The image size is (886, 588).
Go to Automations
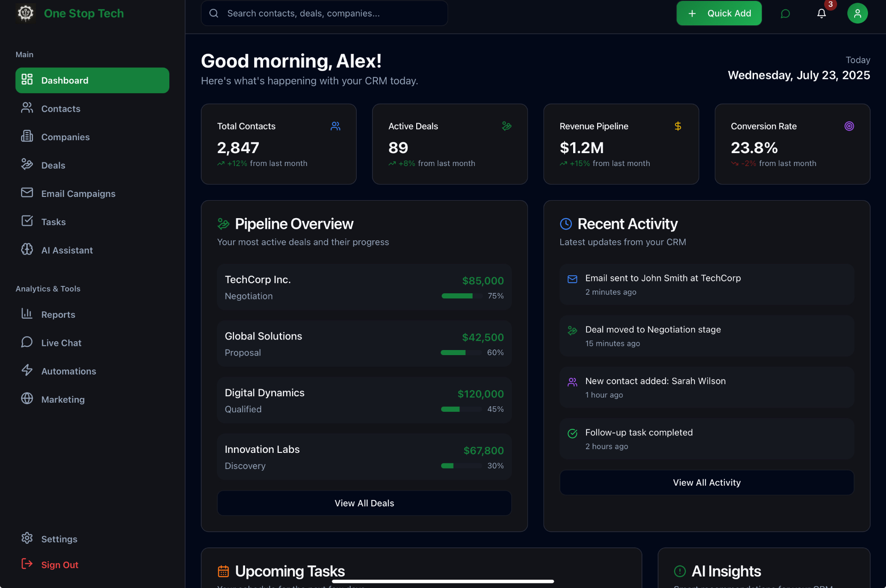(92, 371)
